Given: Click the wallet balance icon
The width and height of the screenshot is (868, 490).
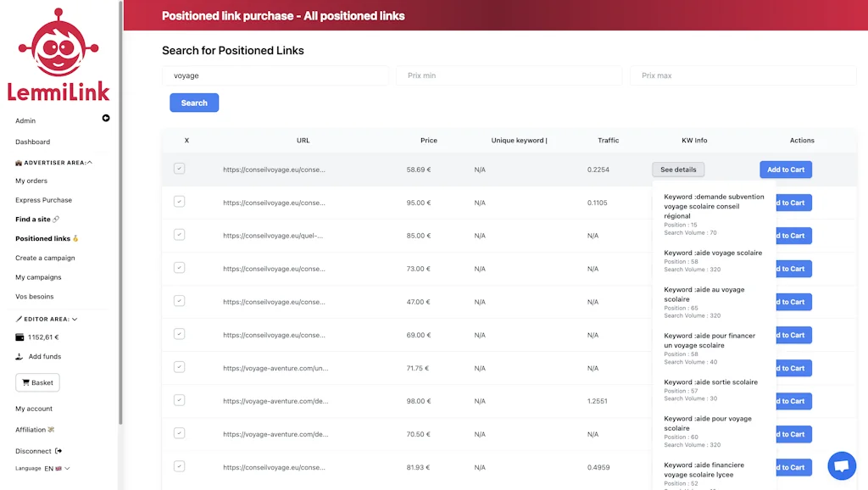Looking at the screenshot, I should (x=19, y=337).
